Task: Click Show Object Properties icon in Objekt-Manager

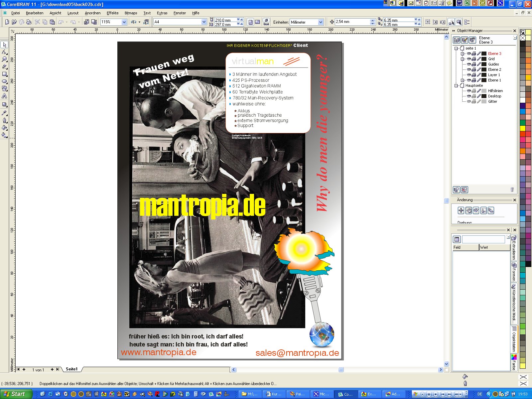Action: [x=457, y=40]
